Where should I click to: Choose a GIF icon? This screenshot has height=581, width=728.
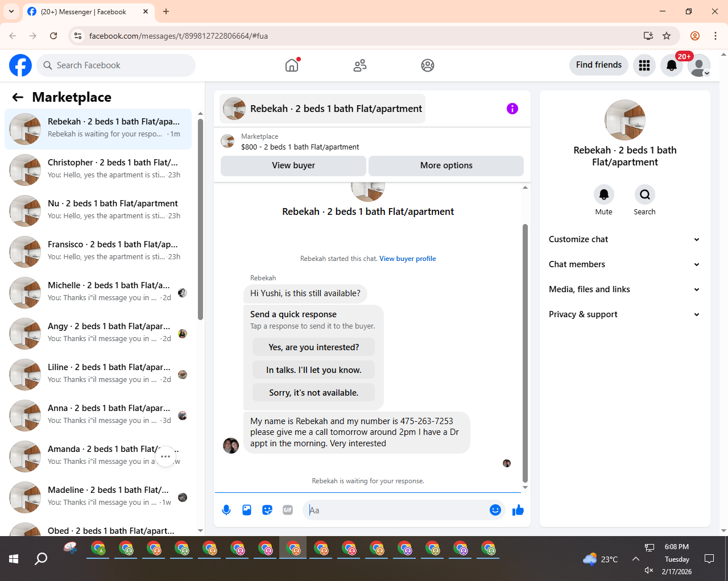pyautogui.click(x=288, y=510)
